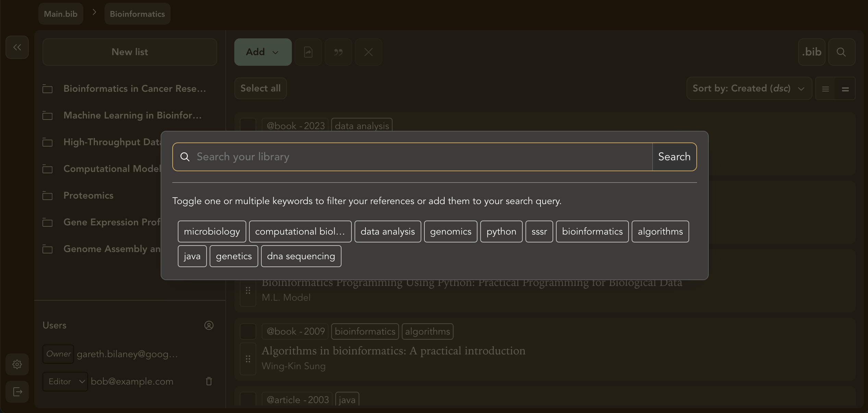
Task: Click the logout icon at bottom left
Action: (x=17, y=392)
